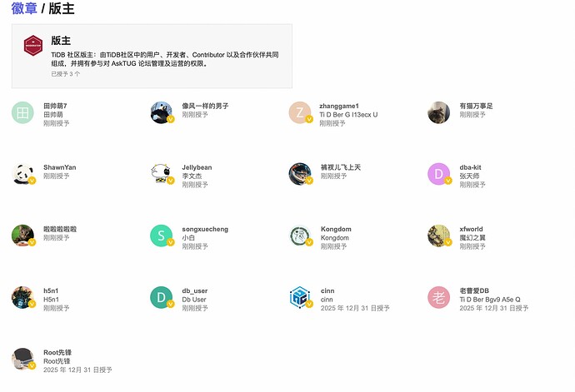Click display name 李文杰 under Jellybean

tap(192, 176)
